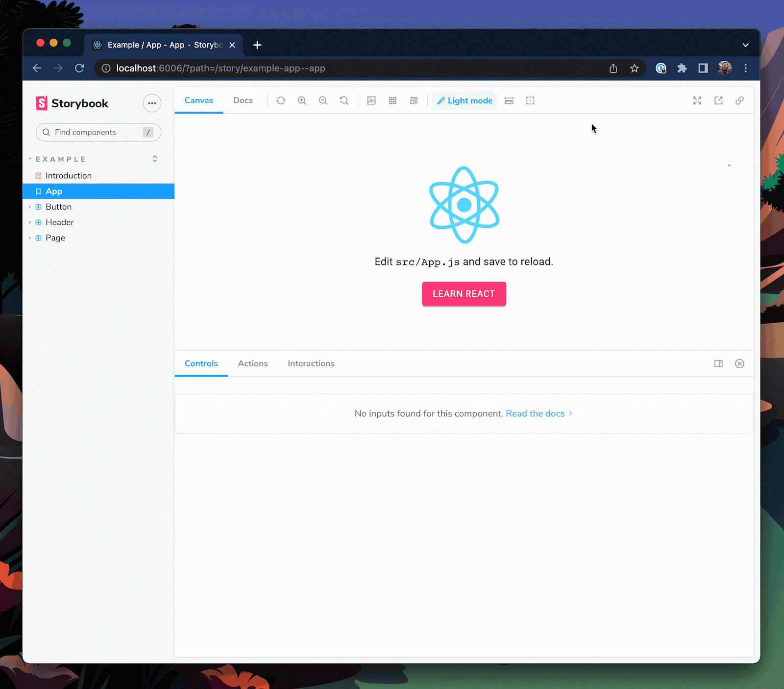Toggle the measure tool

pos(509,101)
